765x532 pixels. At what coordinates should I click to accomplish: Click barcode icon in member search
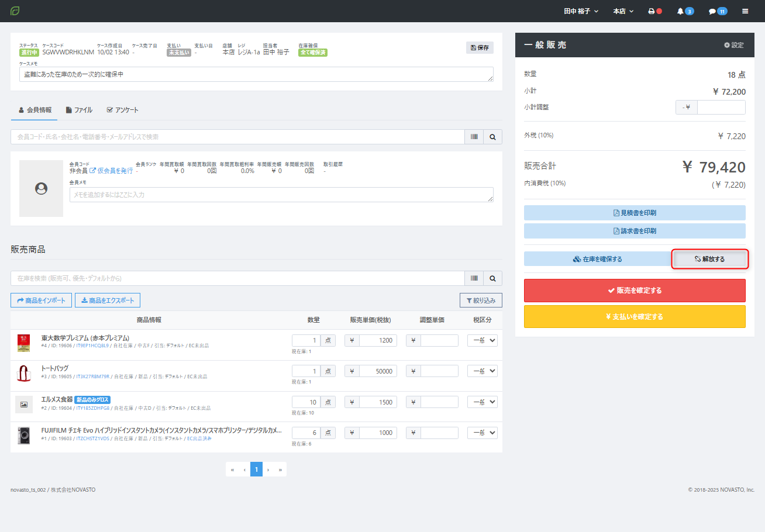point(474,137)
